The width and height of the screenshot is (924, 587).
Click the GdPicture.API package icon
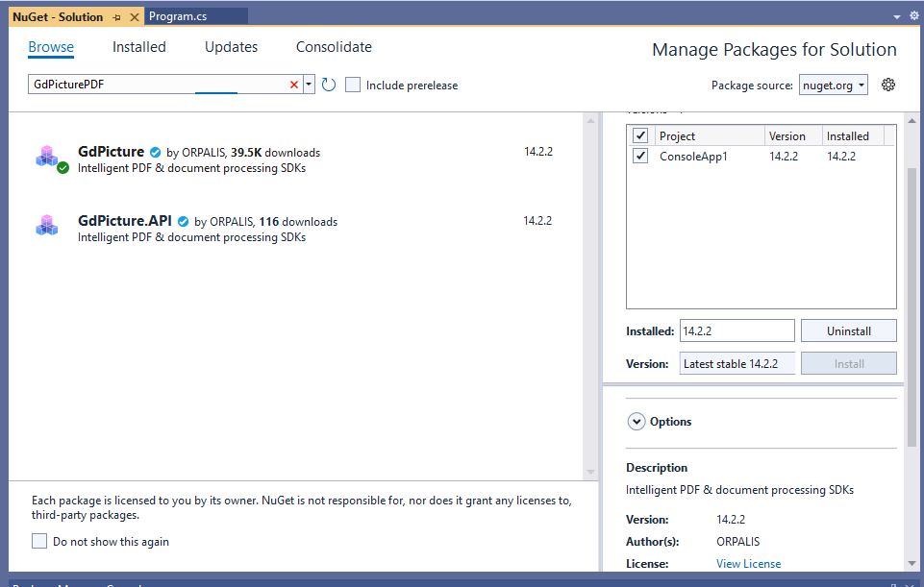click(48, 225)
